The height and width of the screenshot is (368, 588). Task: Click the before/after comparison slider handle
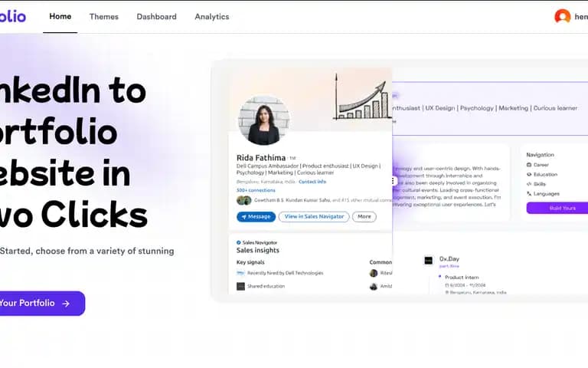(x=393, y=181)
